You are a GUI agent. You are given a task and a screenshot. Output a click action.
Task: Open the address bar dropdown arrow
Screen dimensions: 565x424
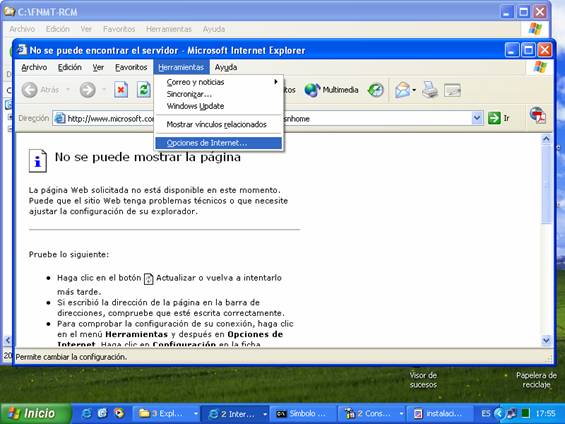pyautogui.click(x=477, y=118)
